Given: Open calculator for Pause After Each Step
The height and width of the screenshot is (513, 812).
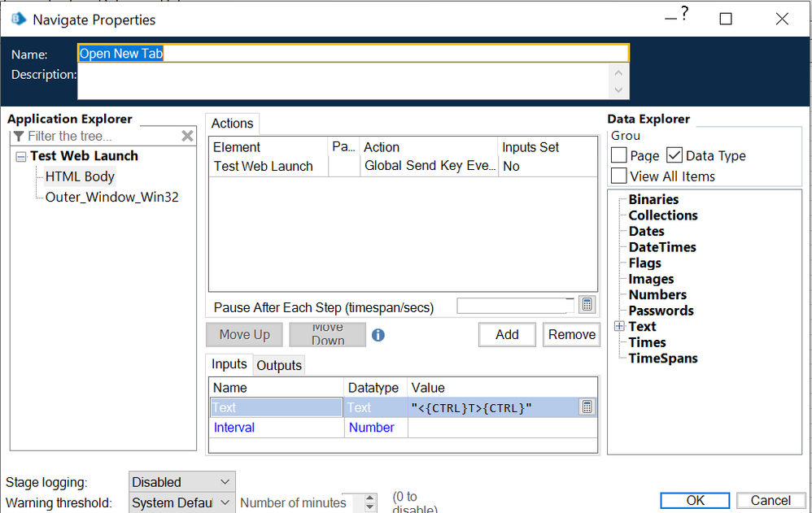Looking at the screenshot, I should pos(587,304).
